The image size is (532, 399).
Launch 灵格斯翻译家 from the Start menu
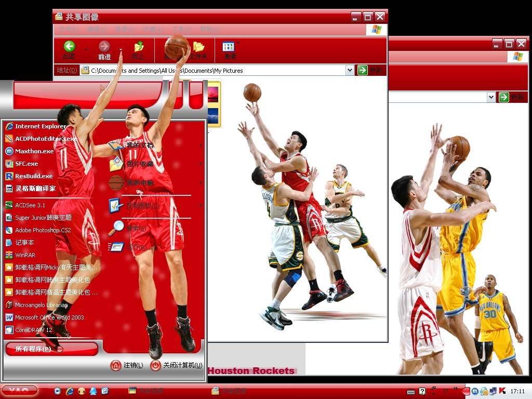tap(31, 189)
